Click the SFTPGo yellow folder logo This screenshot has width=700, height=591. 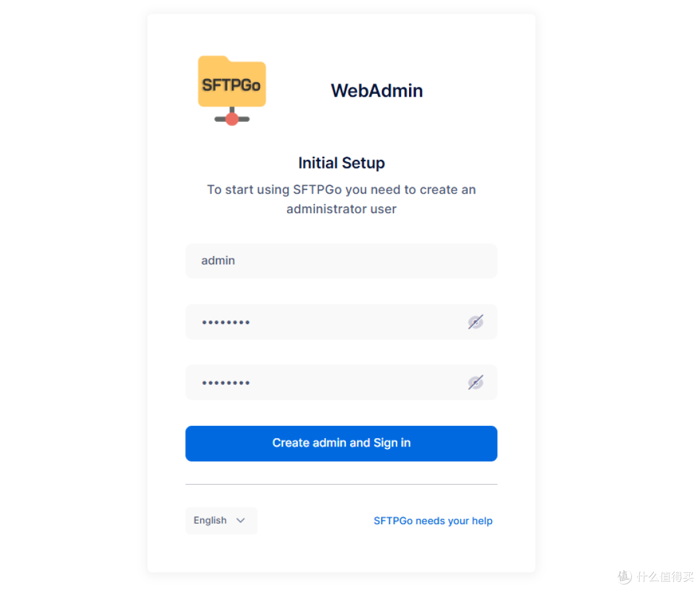pos(231,90)
